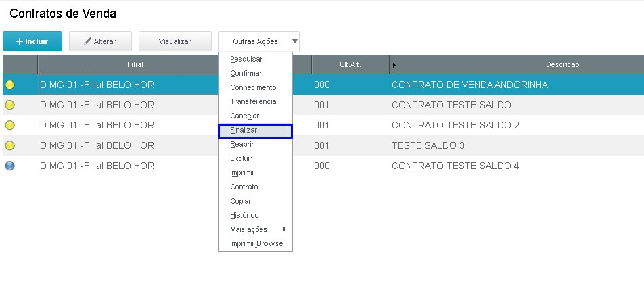Click the Alterar button
The image size is (644, 305).
click(100, 41)
